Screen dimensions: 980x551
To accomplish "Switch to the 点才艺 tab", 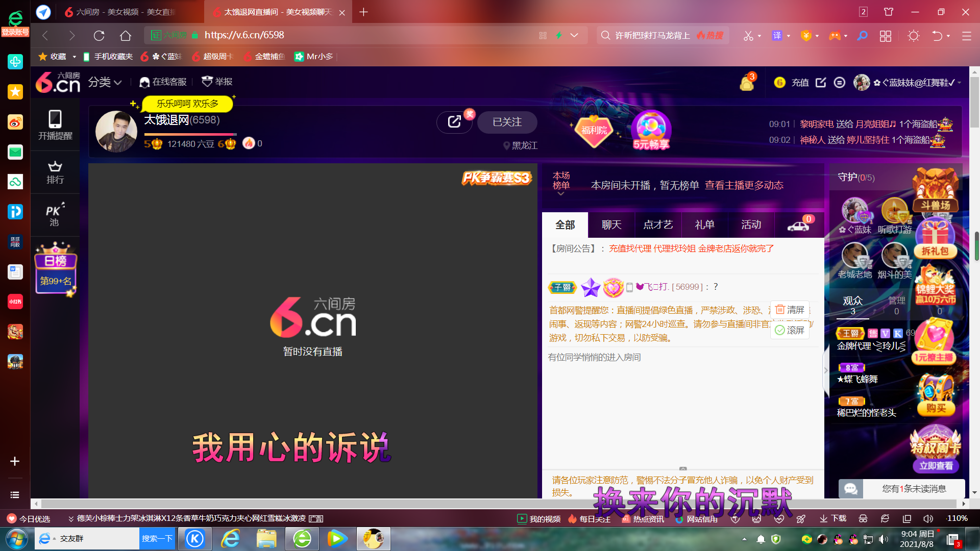I will (x=658, y=225).
